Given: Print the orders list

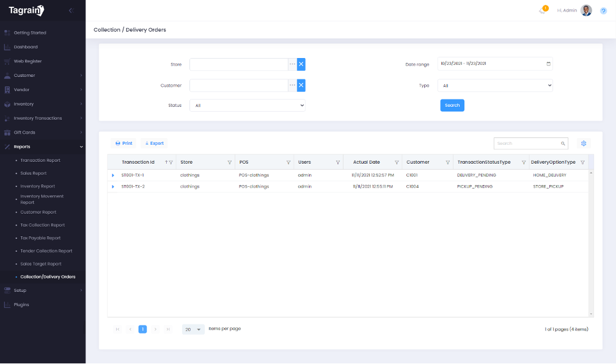Looking at the screenshot, I should click(123, 144).
